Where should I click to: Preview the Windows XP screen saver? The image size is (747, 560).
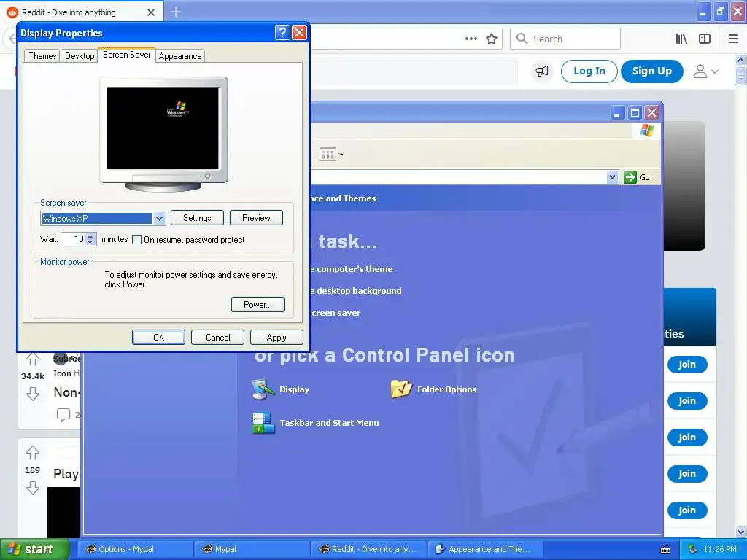click(x=256, y=218)
